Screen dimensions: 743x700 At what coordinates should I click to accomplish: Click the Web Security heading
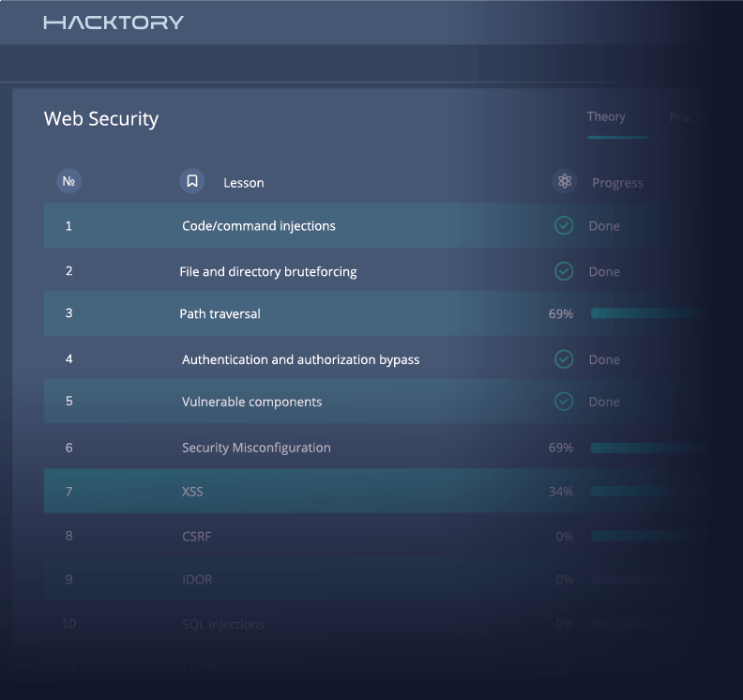[x=101, y=119]
